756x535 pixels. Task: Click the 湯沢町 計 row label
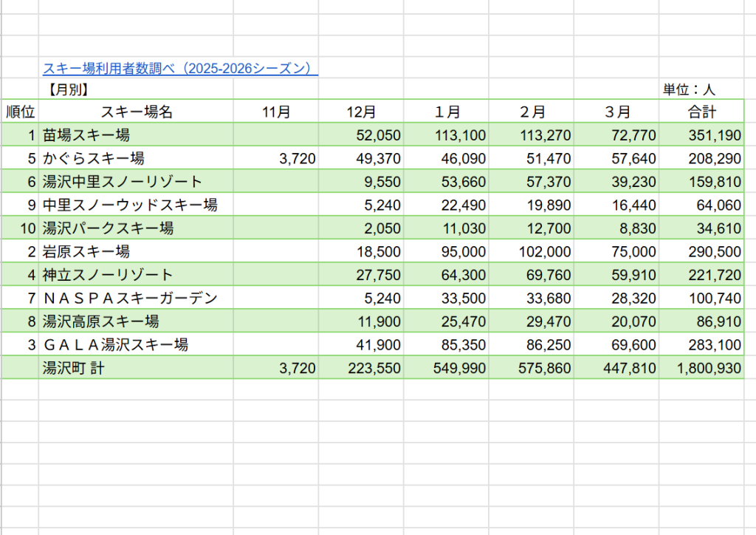coord(73,368)
